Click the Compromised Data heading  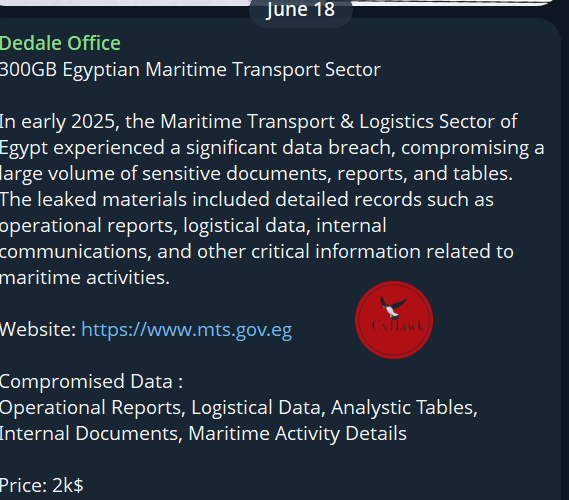click(91, 382)
